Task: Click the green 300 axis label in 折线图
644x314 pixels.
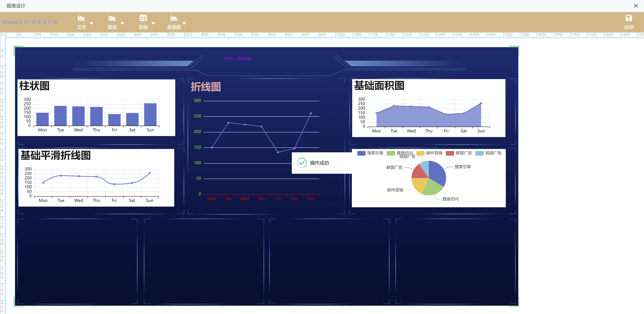Action: (x=197, y=100)
